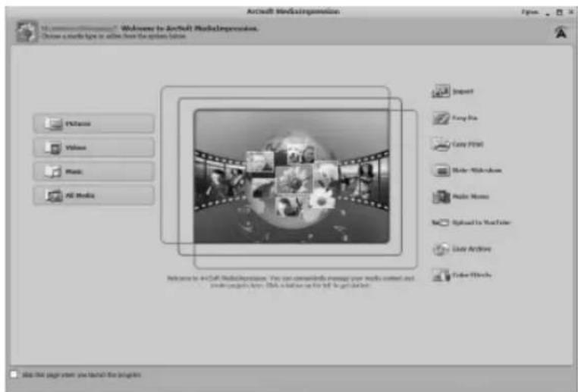Choose Upload to YouTube
578x392 pixels.
pyautogui.click(x=471, y=222)
